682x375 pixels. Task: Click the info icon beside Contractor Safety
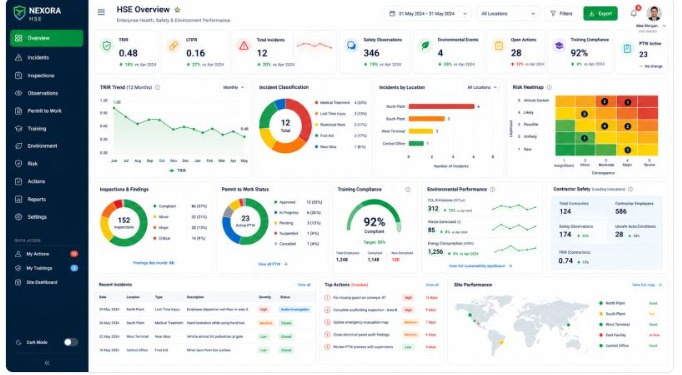[x=630, y=189]
